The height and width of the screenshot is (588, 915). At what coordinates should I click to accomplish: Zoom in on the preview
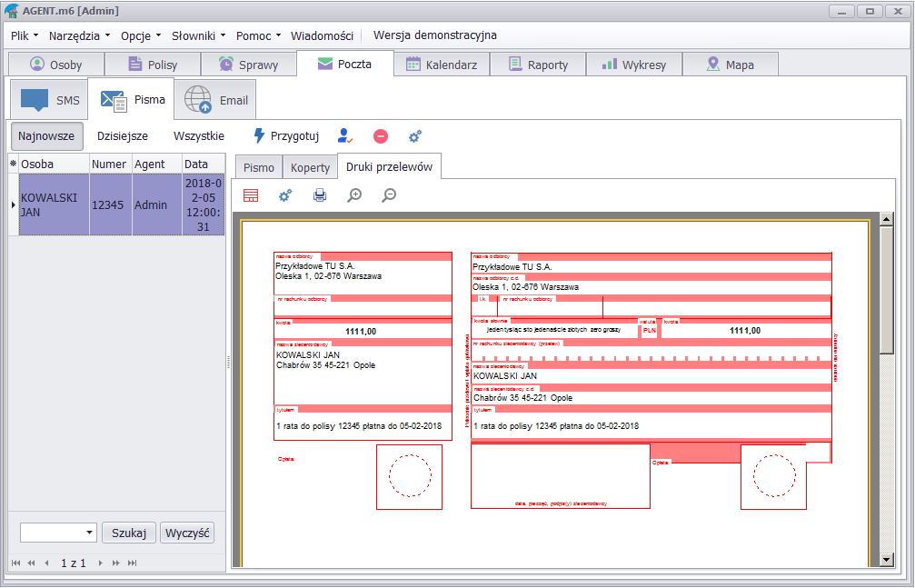(354, 195)
